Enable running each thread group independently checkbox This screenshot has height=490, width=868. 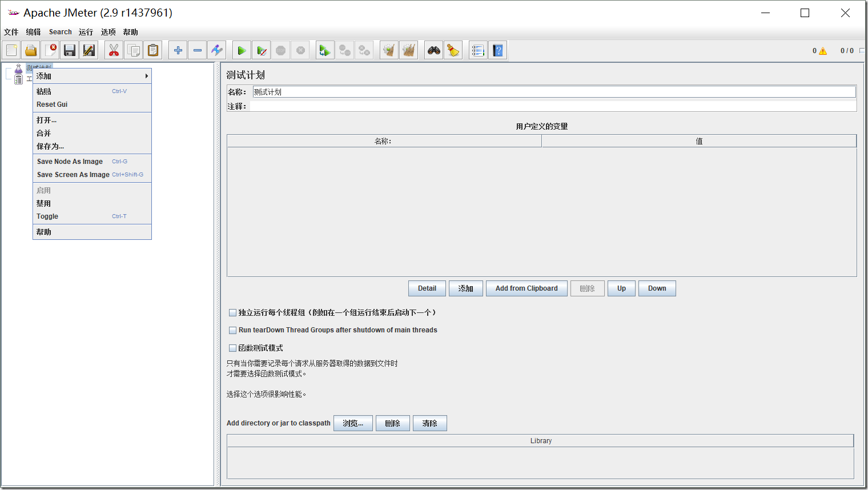(x=232, y=312)
